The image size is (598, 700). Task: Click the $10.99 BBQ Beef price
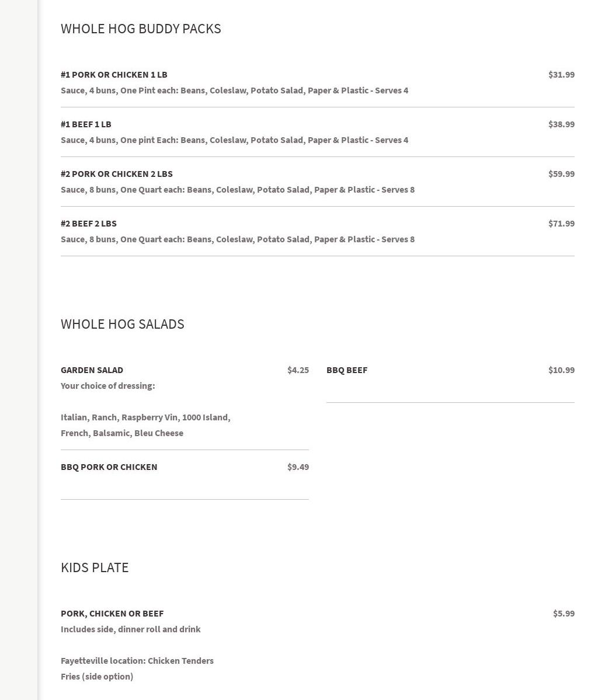[561, 370]
